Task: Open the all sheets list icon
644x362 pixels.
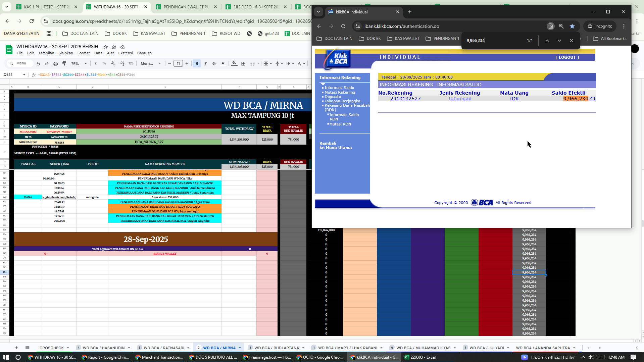Action: [x=28, y=348]
